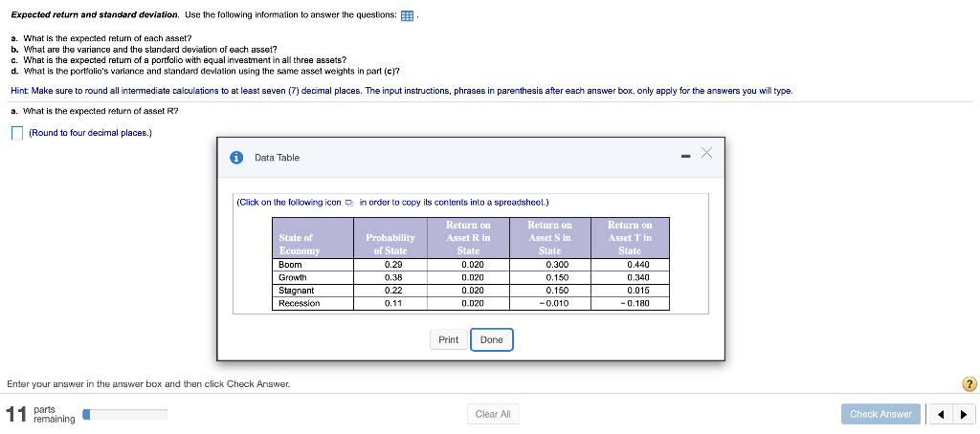
Task: Click probability value 0.38
Action: click(x=392, y=277)
